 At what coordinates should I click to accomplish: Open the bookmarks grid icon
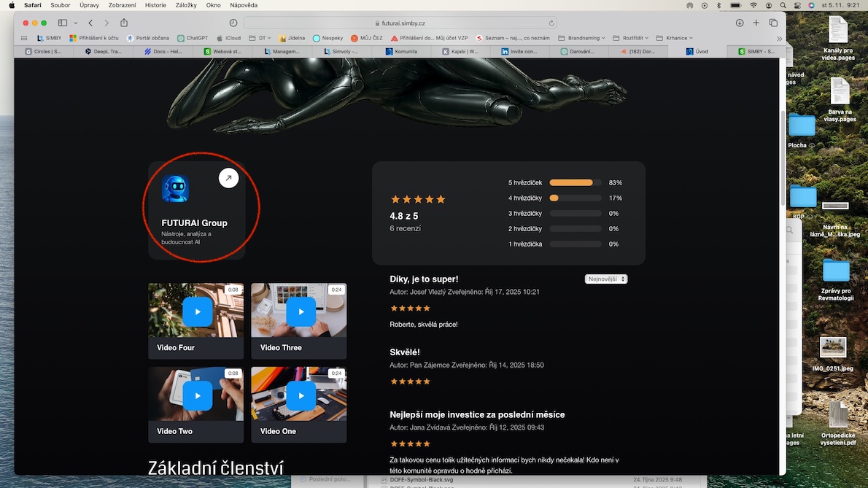pyautogui.click(x=24, y=38)
